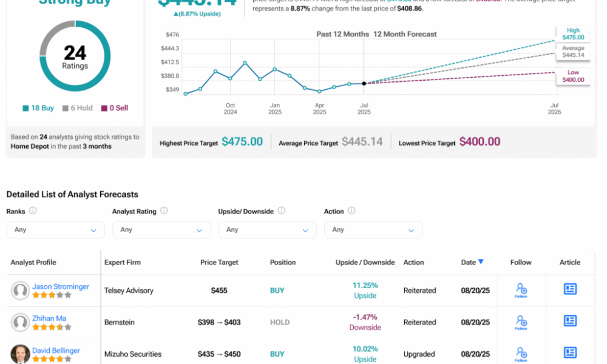Click the Action column header
This screenshot has width=607, height=364.
[x=413, y=262]
